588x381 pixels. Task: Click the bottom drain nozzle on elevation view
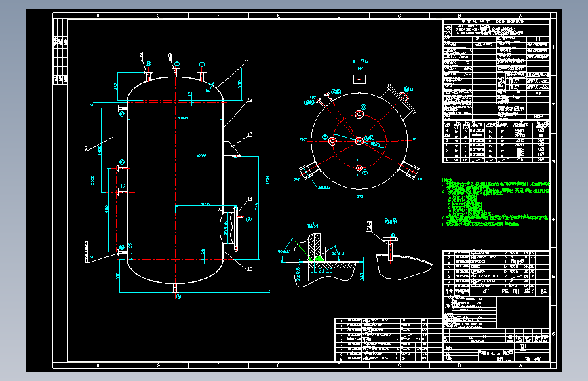coord(175,288)
